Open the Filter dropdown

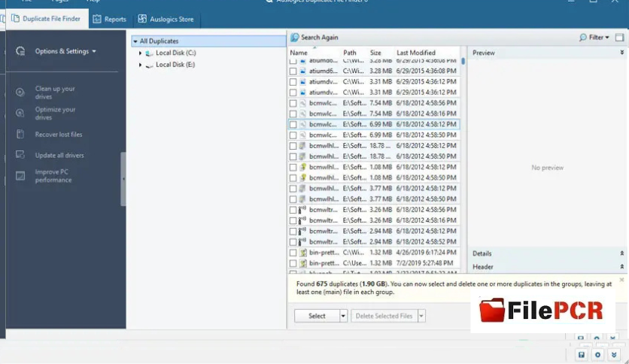594,38
